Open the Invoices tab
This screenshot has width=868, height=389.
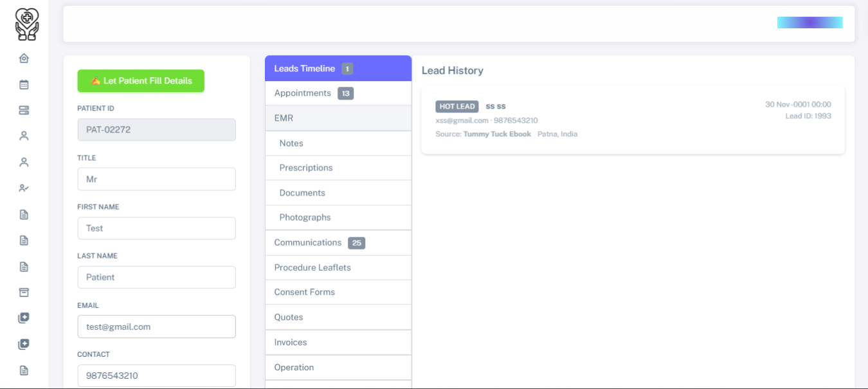[x=338, y=342]
